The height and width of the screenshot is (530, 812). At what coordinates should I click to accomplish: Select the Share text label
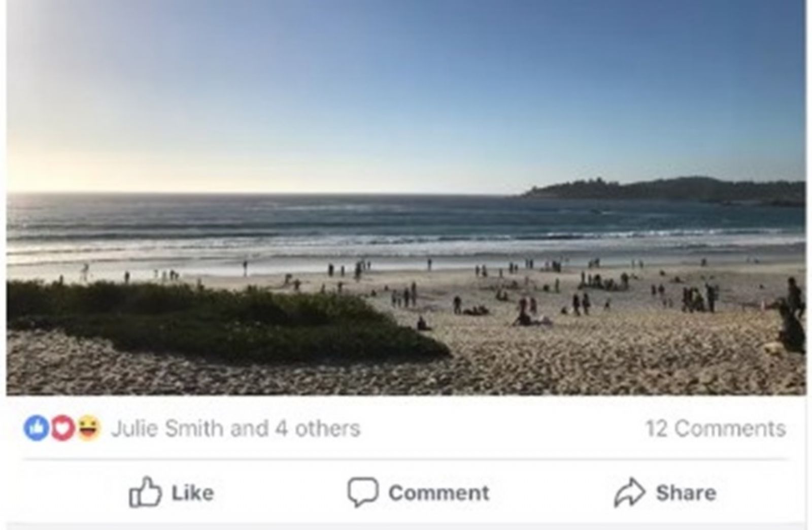coord(686,492)
